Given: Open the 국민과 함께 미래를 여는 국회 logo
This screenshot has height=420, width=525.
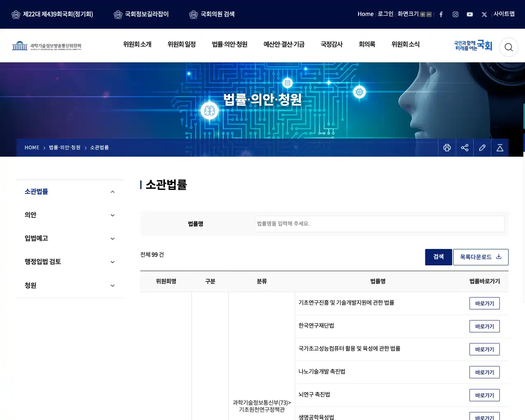Looking at the screenshot, I should 473,46.
